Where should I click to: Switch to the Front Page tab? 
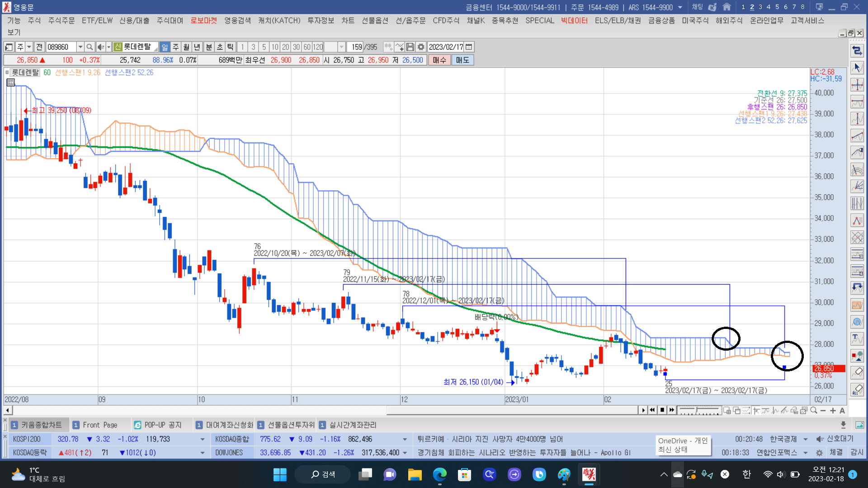tap(100, 425)
